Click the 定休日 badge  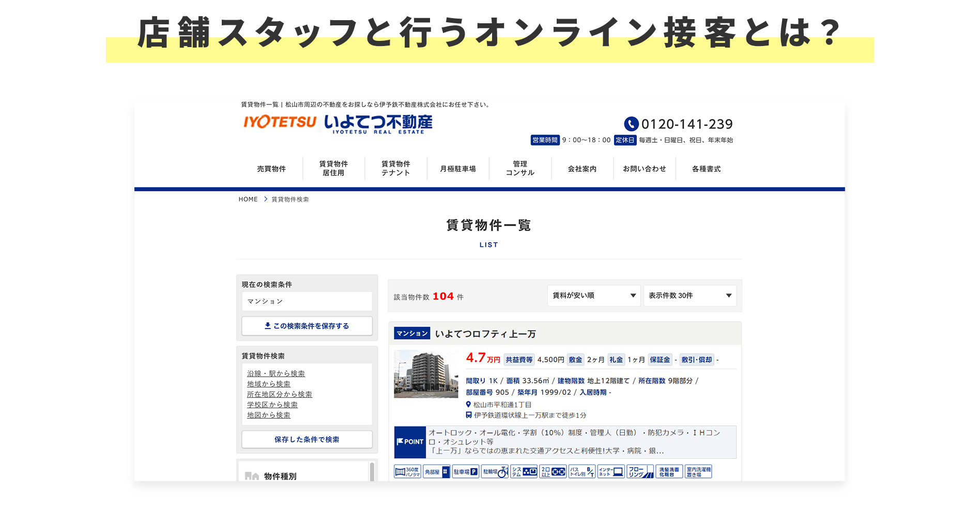click(625, 140)
